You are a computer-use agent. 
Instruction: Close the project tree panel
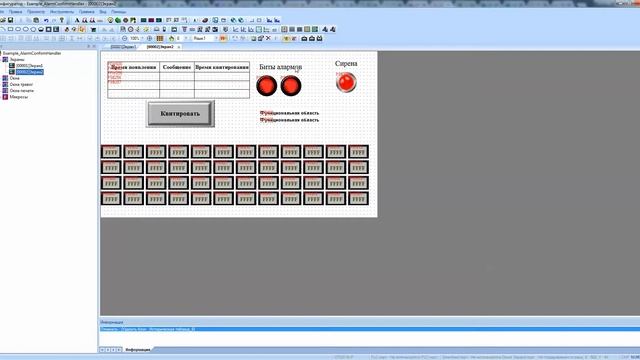94,47
